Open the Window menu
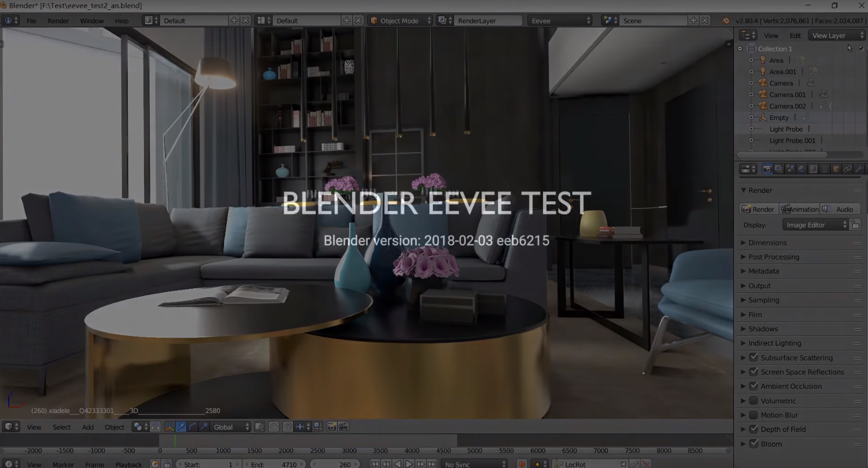 pos(92,20)
